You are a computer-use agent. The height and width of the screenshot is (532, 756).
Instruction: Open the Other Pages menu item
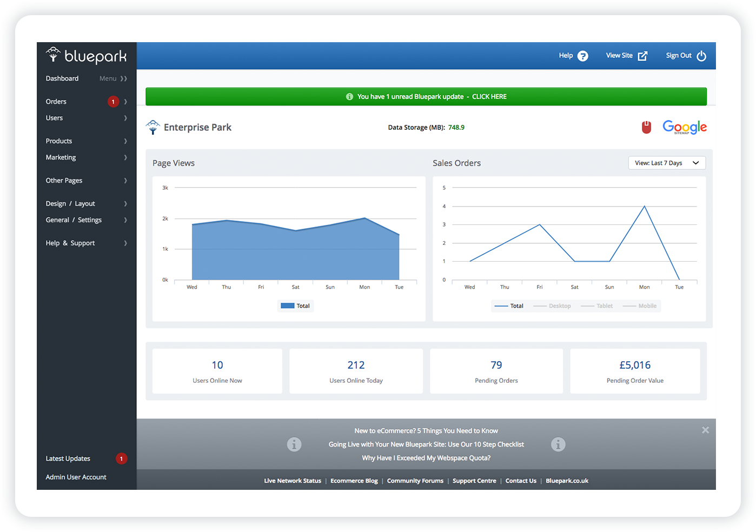[x=64, y=181]
